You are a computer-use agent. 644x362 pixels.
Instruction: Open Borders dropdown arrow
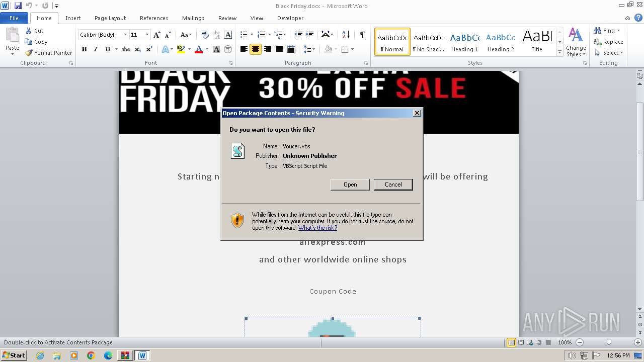352,49
